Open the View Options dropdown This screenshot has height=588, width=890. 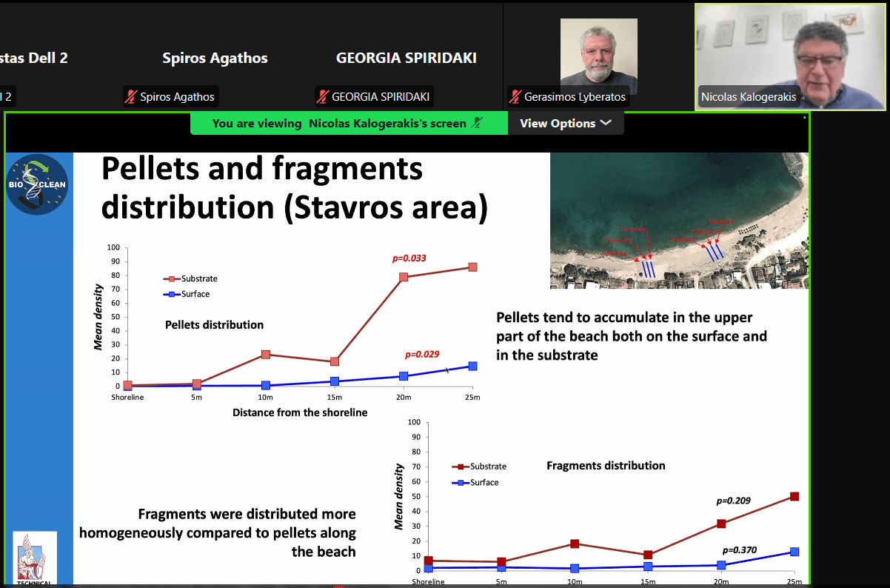(566, 124)
